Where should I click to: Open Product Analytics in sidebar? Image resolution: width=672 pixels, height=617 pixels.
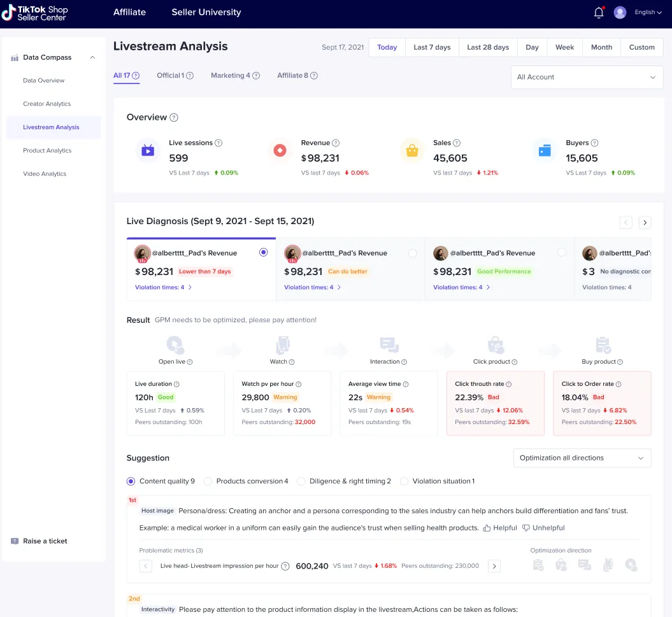click(47, 151)
